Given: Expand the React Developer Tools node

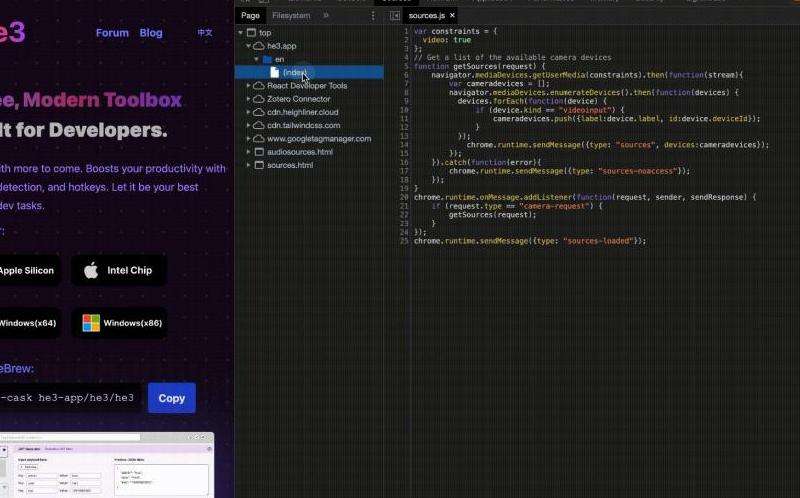Looking at the screenshot, I should coord(248,86).
